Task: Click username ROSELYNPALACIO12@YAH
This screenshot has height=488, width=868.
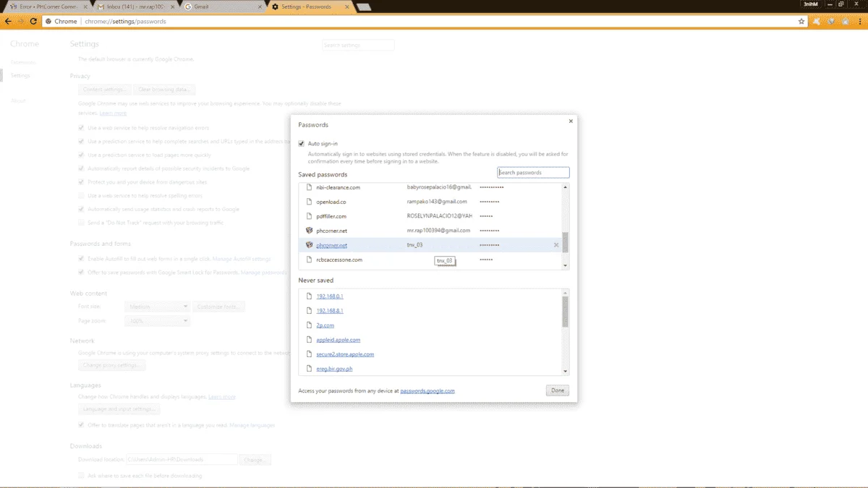Action: pyautogui.click(x=439, y=216)
